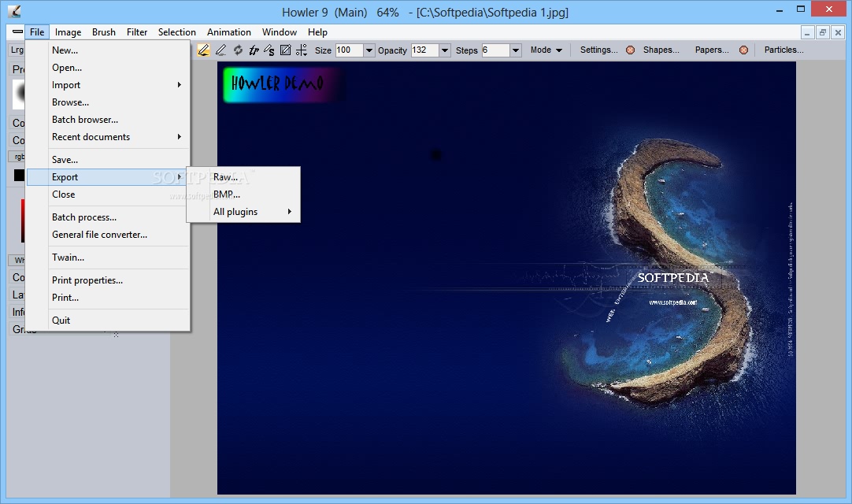This screenshot has height=504, width=852.
Task: Minimize the inner document window
Action: coord(807,32)
